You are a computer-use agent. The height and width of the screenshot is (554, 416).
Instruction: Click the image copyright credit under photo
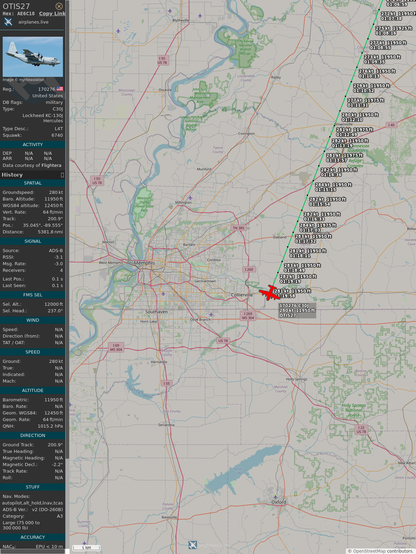coord(24,80)
